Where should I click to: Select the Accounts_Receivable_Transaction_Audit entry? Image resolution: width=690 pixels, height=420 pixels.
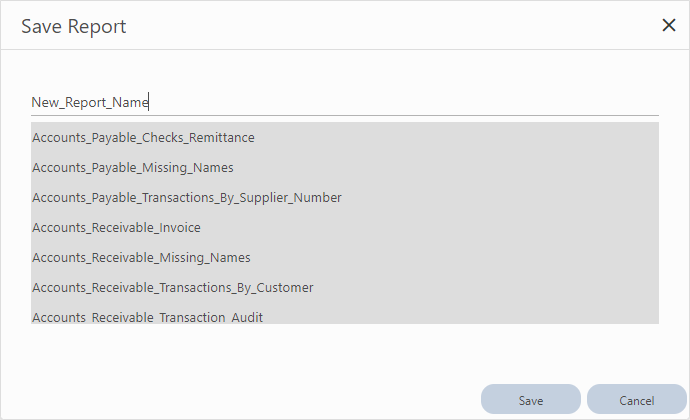click(x=154, y=316)
